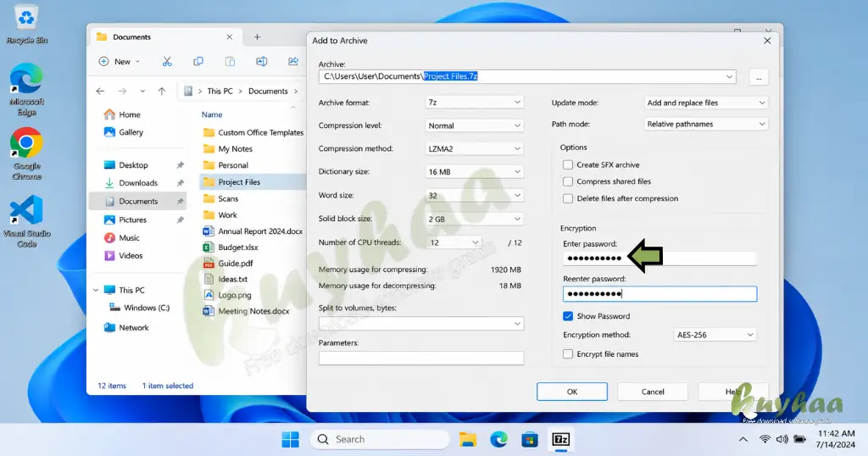Open the Encryption method dropdown
The width and height of the screenshot is (868, 456).
point(715,335)
